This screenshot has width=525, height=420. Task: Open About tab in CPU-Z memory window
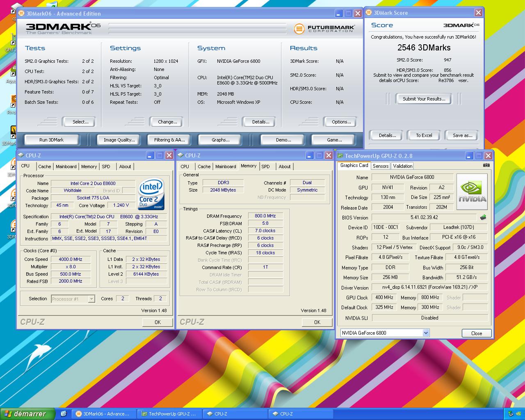(285, 167)
